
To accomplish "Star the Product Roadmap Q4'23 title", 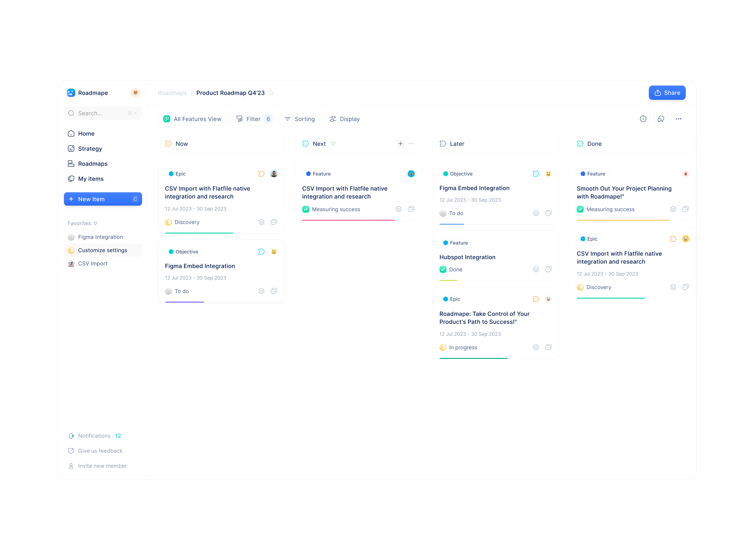I will point(271,93).
